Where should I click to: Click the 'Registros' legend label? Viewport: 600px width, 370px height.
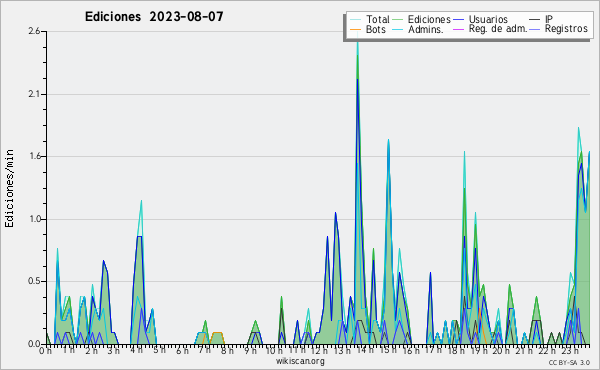tap(566, 29)
